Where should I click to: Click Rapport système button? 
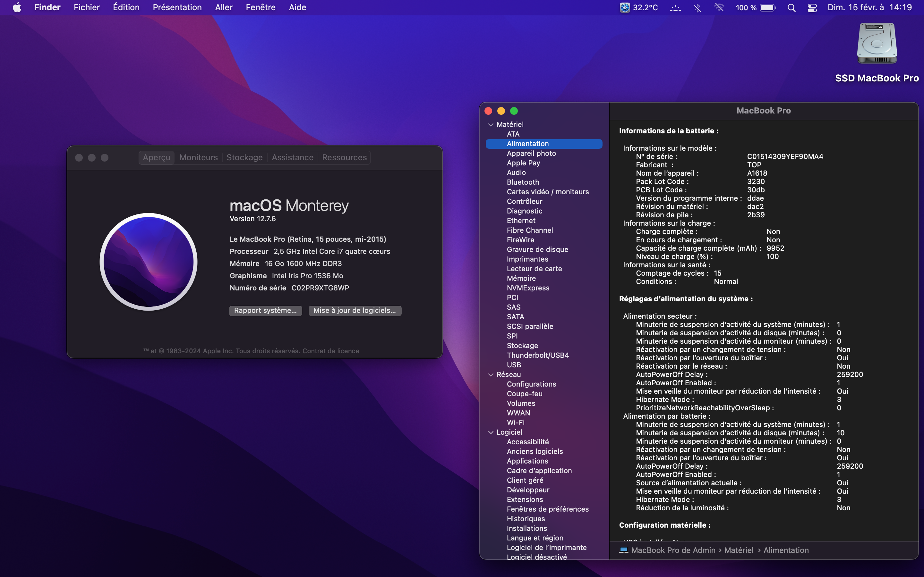coord(265,311)
